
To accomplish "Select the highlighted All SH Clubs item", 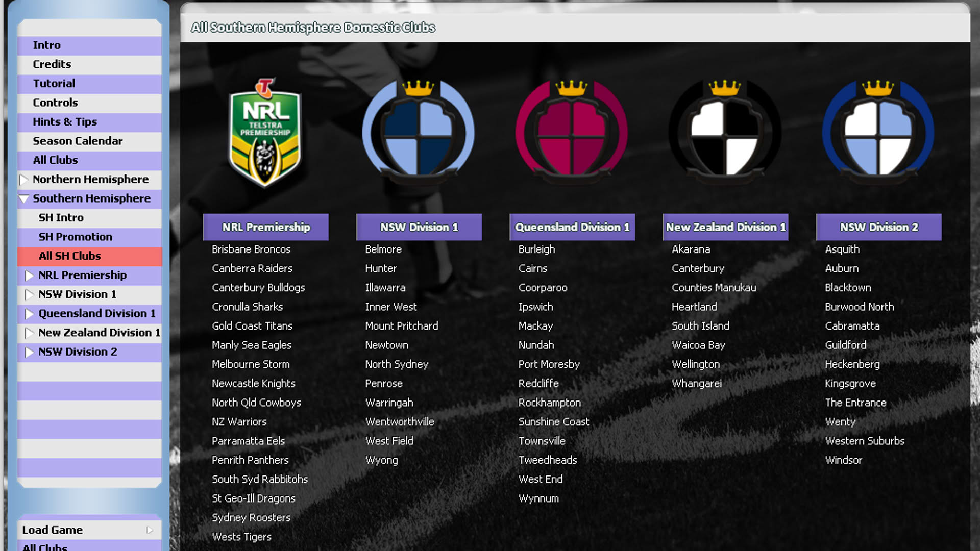I will (89, 256).
